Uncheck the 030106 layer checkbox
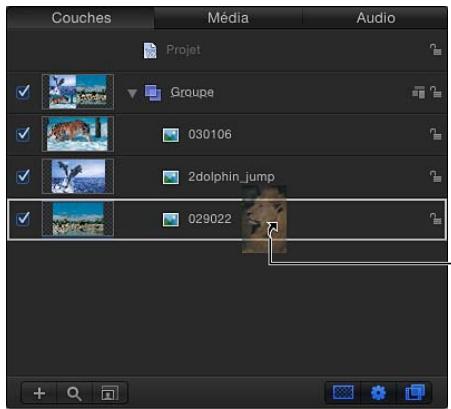 pos(23,134)
